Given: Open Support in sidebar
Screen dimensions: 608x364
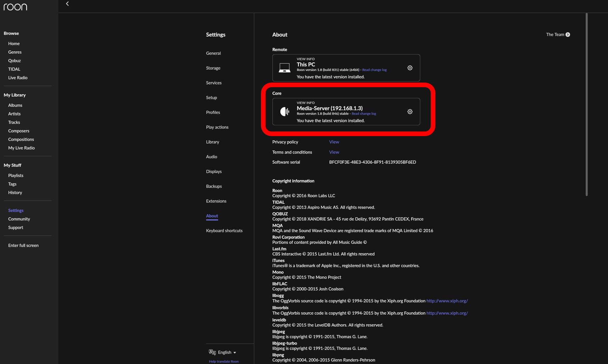Looking at the screenshot, I should 16,228.
